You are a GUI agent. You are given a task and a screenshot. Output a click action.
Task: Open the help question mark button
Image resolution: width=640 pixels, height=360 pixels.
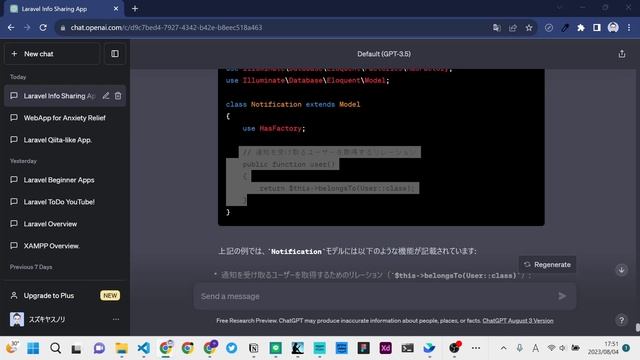coord(621,320)
